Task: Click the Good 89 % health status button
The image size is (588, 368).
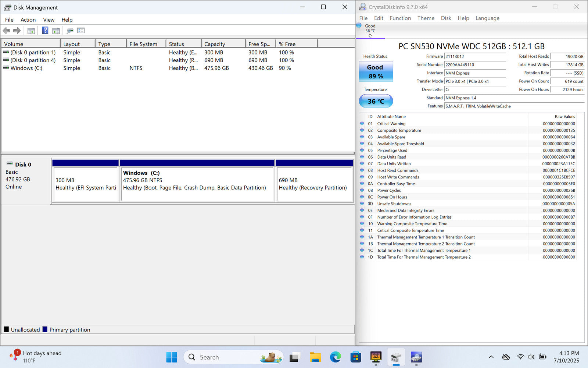Action: [376, 71]
